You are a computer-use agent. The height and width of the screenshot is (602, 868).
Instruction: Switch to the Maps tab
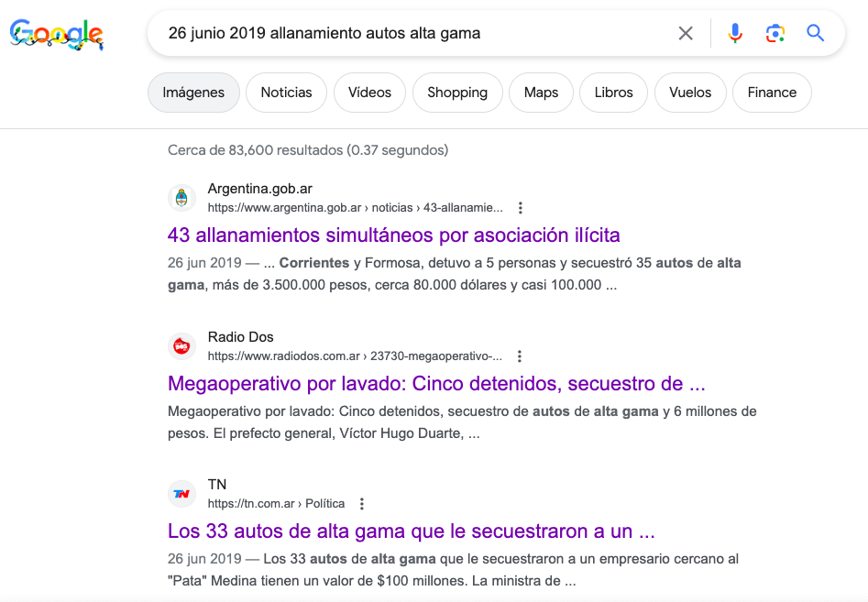coord(541,93)
